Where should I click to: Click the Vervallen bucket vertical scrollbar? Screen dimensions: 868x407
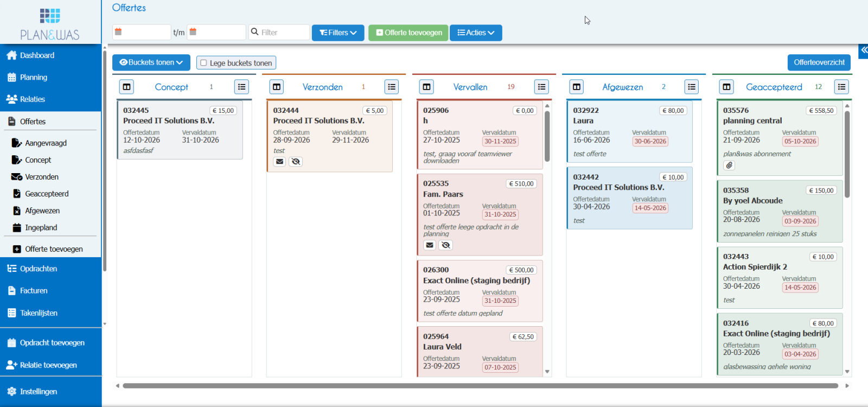[x=547, y=136]
